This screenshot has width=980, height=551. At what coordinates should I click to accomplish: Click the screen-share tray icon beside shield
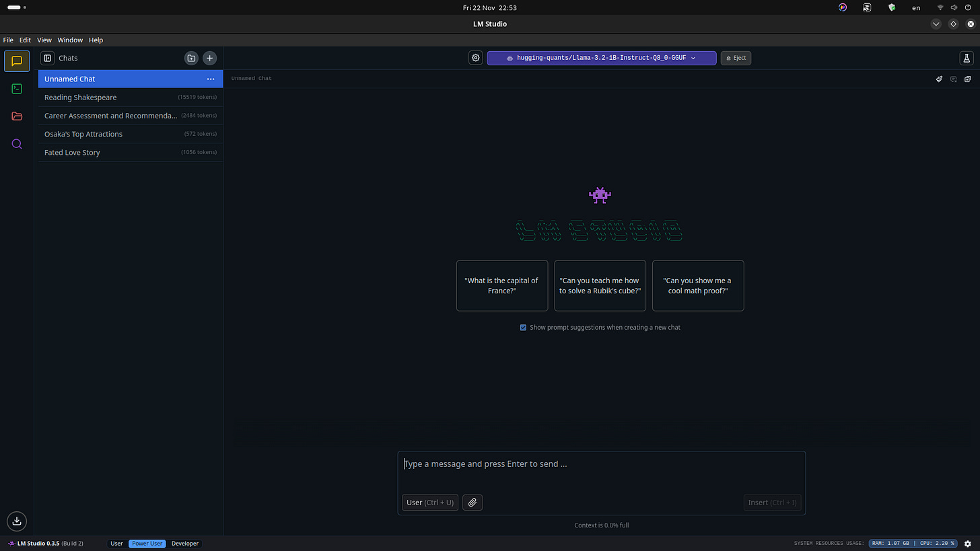coord(868,7)
